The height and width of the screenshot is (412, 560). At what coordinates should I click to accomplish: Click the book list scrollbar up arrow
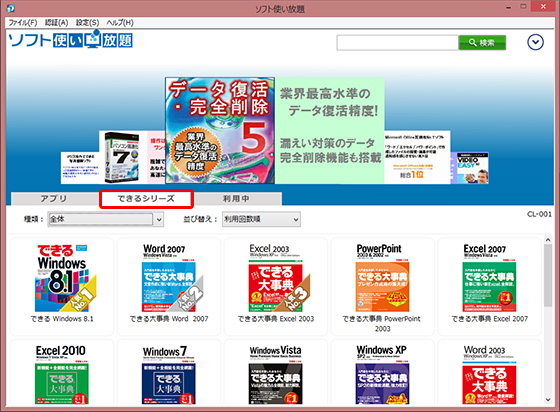pos(548,240)
